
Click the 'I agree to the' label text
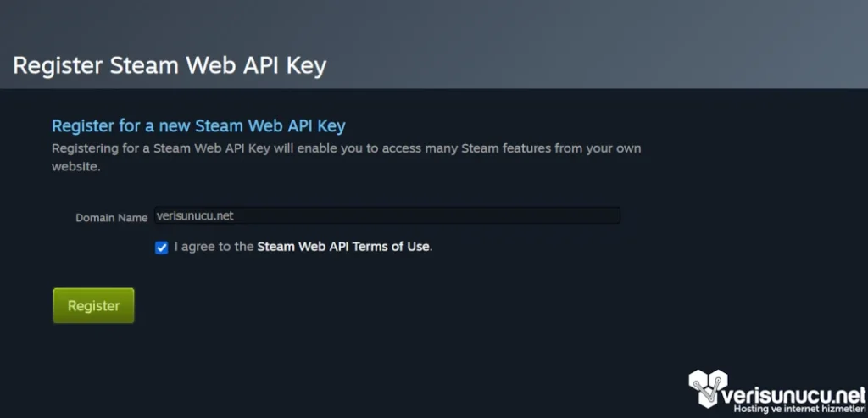click(x=214, y=248)
